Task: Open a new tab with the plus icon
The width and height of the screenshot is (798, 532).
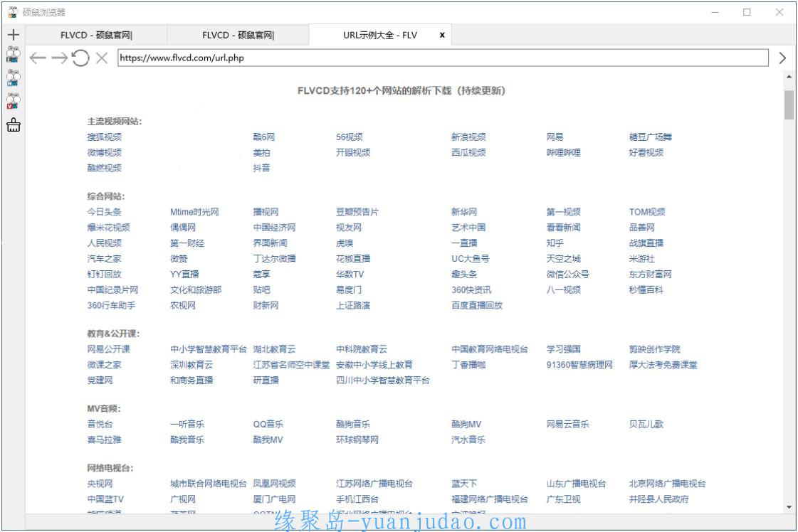Action: (x=14, y=35)
